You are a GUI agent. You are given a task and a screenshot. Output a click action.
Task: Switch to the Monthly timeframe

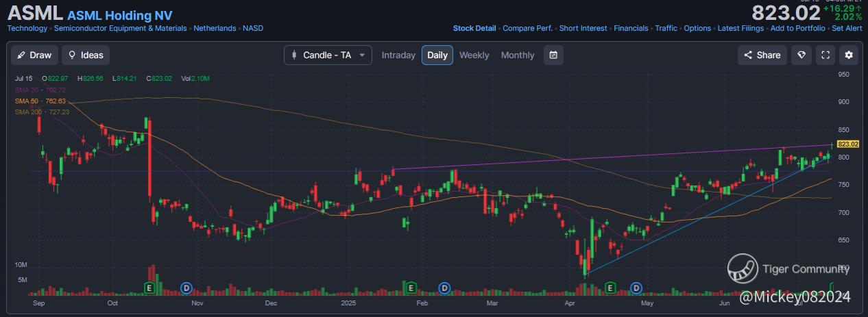click(518, 55)
